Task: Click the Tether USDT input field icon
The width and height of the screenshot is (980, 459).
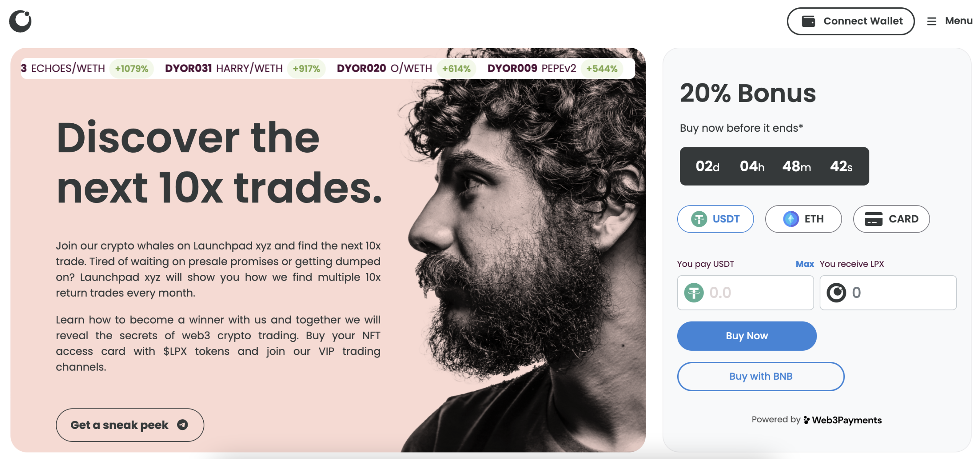Action: 695,292
